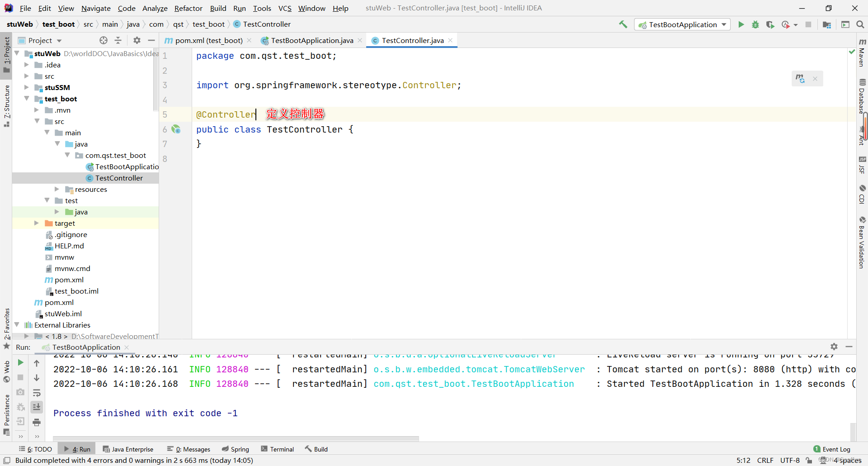Toggle soft-wrap in Run console
Viewport: 868px width, 466px height.
[x=37, y=393]
